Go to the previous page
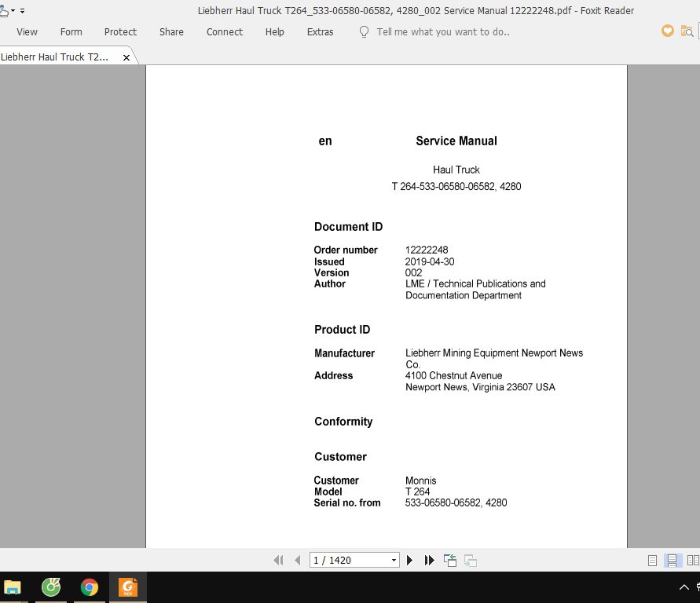 [297, 560]
